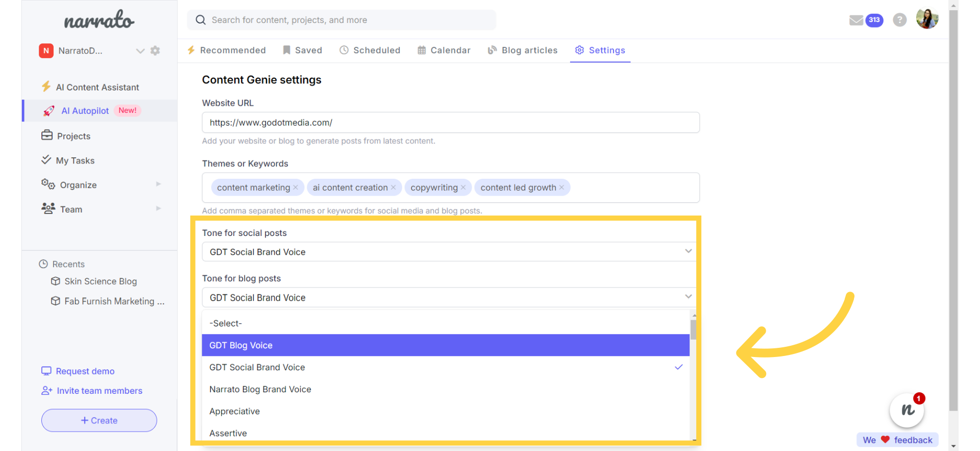This screenshot has width=980, height=451.
Task: Click the red N workspace avatar
Action: coord(46,51)
